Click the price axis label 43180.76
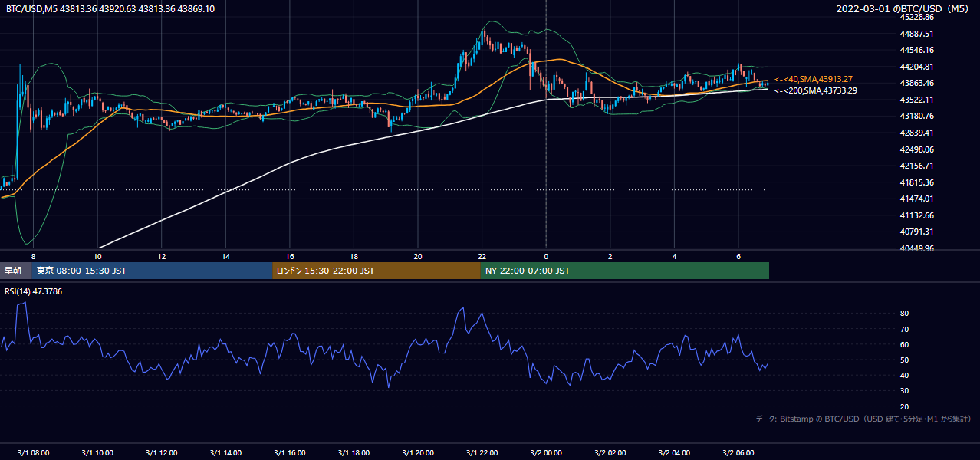 point(916,116)
